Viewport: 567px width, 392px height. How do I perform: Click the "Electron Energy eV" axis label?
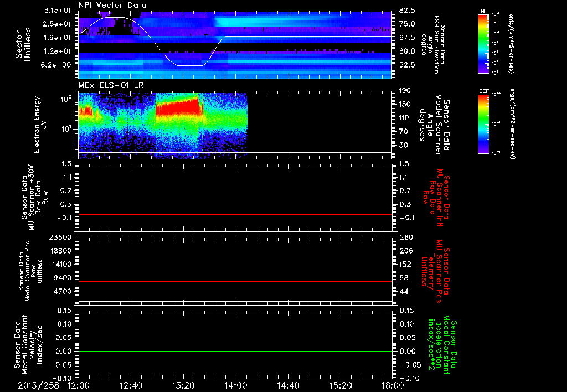click(40, 125)
